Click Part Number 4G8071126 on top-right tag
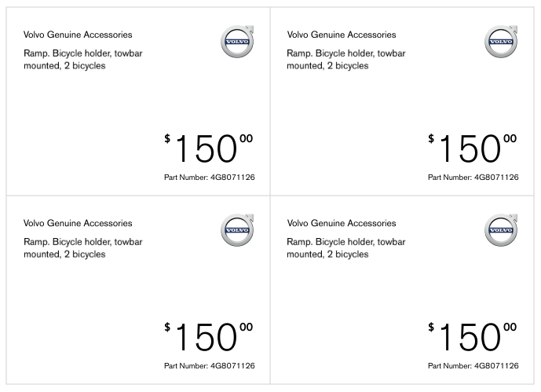Image resolution: width=541 pixels, height=392 pixels. pyautogui.click(x=473, y=178)
